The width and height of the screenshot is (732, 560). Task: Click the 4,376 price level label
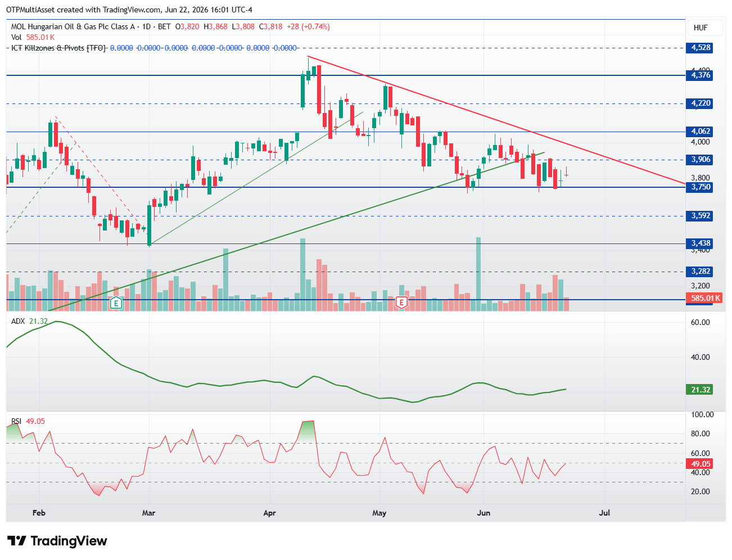[699, 75]
